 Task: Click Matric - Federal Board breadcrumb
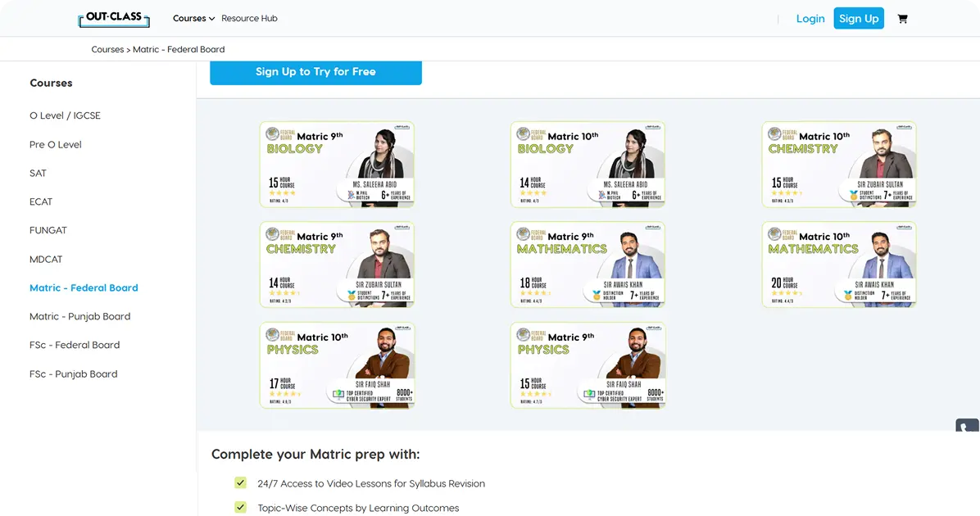(179, 49)
